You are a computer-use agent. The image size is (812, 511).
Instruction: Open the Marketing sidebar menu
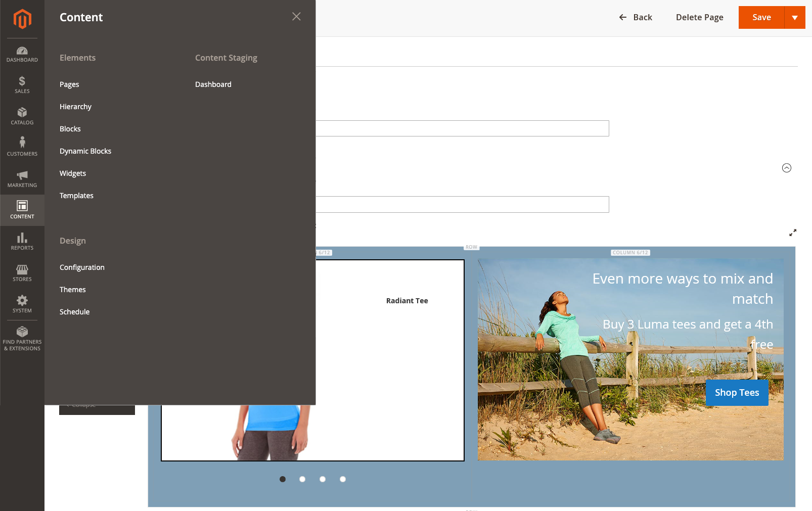coord(22,179)
